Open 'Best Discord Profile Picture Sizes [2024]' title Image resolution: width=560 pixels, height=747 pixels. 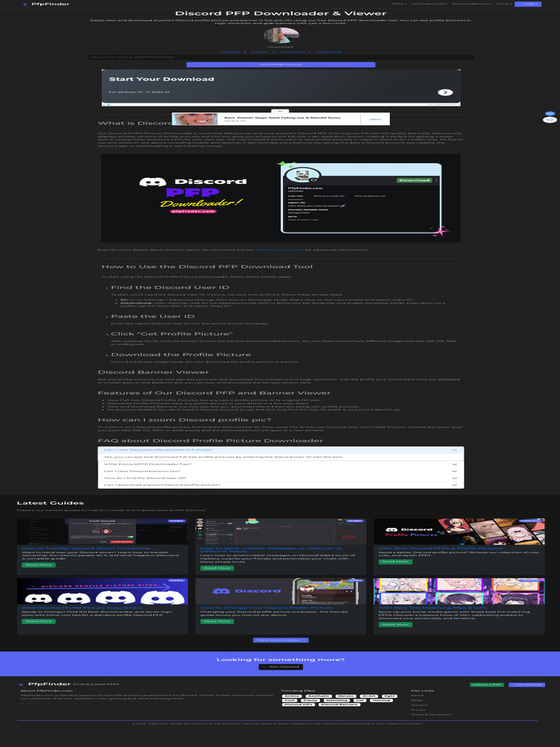(x=83, y=608)
